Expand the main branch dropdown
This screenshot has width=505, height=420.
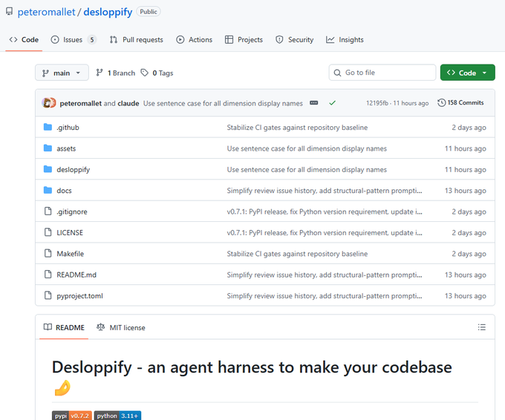point(62,73)
